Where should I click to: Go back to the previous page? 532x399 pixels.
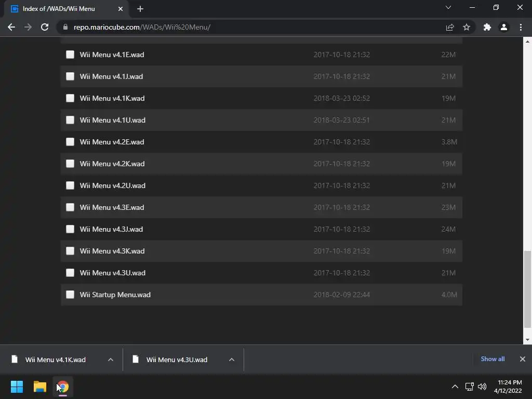pyautogui.click(x=11, y=27)
